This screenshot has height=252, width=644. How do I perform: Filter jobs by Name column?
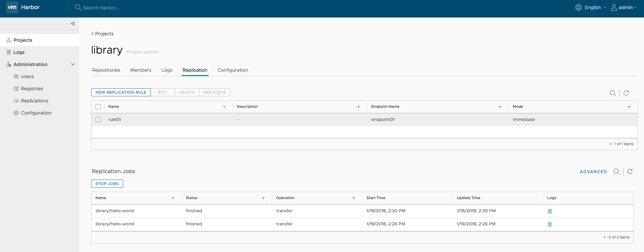pyautogui.click(x=173, y=198)
